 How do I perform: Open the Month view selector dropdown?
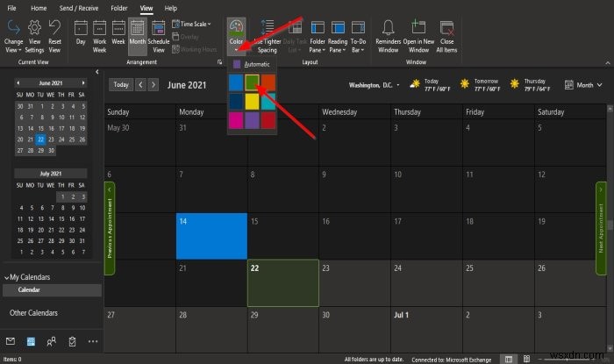583,85
